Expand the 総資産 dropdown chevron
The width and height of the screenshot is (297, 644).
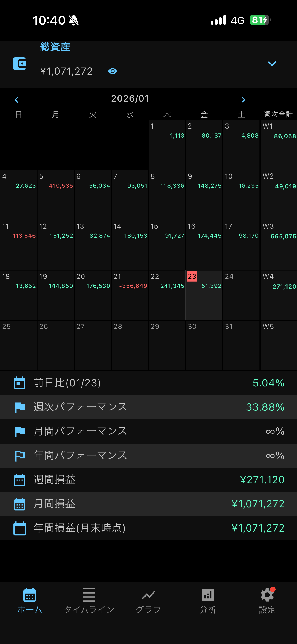[272, 64]
